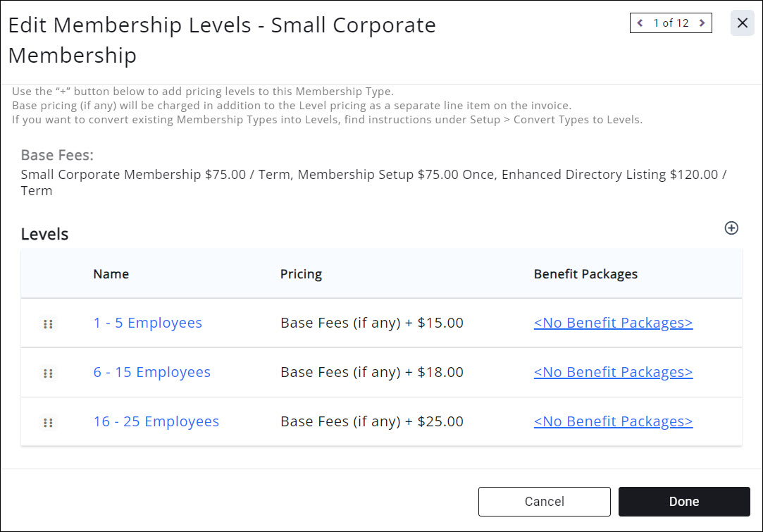The height and width of the screenshot is (532, 763).
Task: Click the Benefit Packages column header
Action: (x=585, y=274)
